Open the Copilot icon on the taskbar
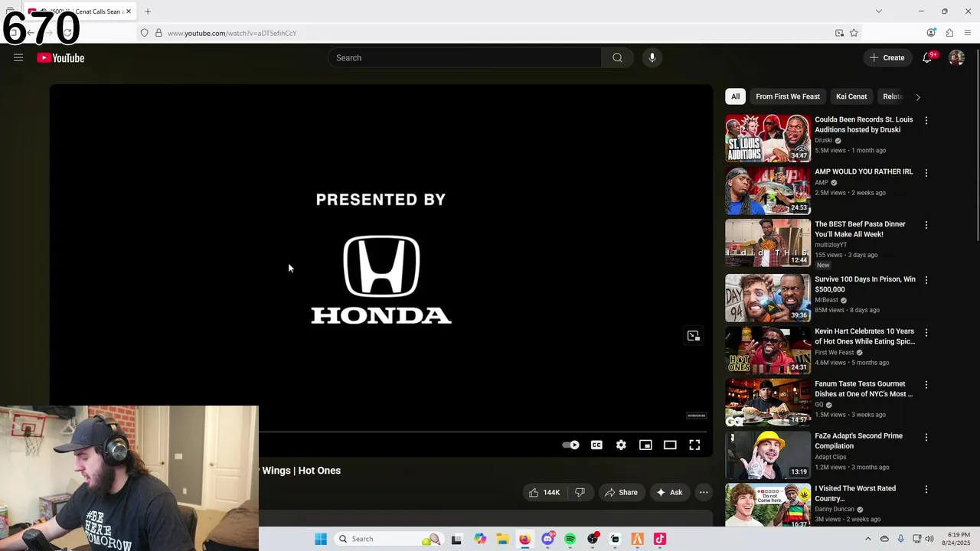This screenshot has width=980, height=551. pos(479,539)
